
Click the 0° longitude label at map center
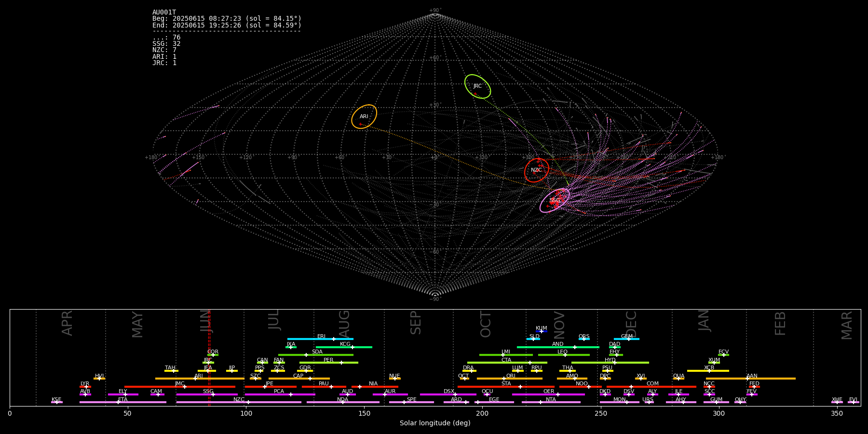click(435, 158)
